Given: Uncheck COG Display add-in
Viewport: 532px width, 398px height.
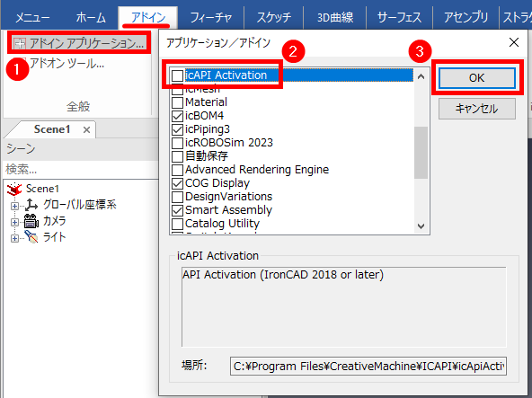Looking at the screenshot, I should (177, 183).
